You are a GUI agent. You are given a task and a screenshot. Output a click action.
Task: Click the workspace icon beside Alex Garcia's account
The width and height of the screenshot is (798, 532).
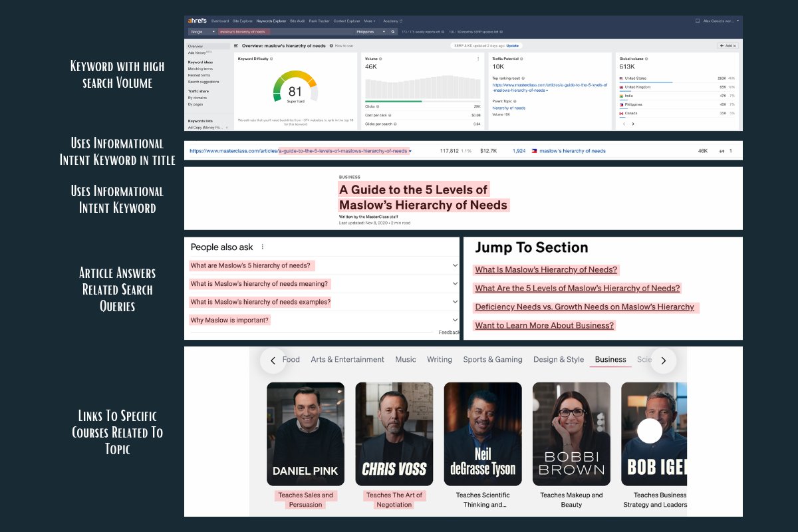click(698, 21)
